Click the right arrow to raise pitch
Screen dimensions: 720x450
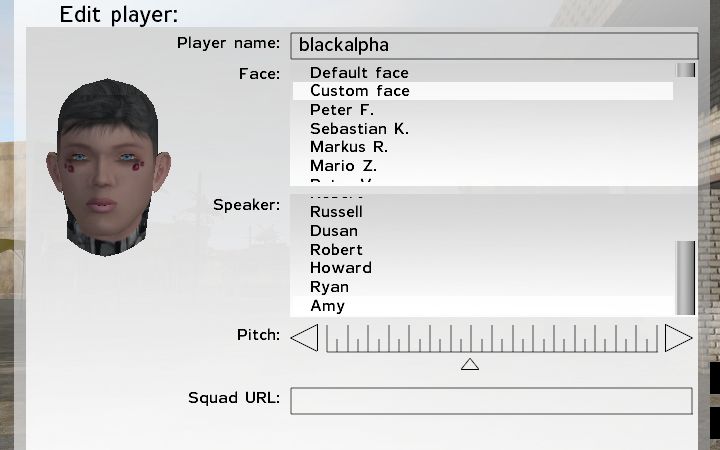point(678,338)
